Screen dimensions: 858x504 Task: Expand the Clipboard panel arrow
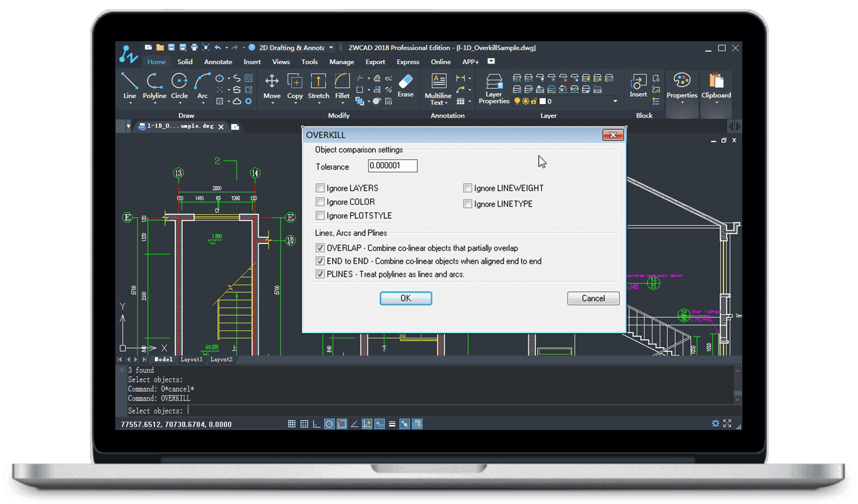click(716, 103)
